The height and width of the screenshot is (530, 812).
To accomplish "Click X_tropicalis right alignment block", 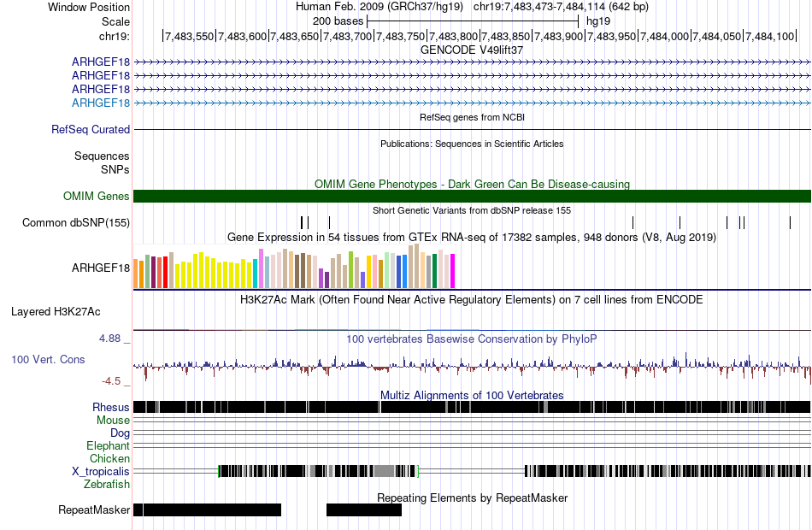I will tap(668, 471).
